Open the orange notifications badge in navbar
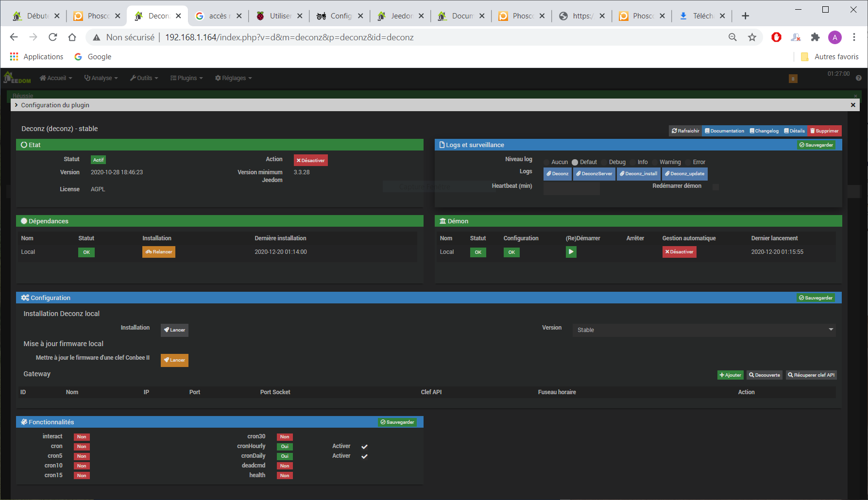This screenshot has width=868, height=500. (x=793, y=79)
